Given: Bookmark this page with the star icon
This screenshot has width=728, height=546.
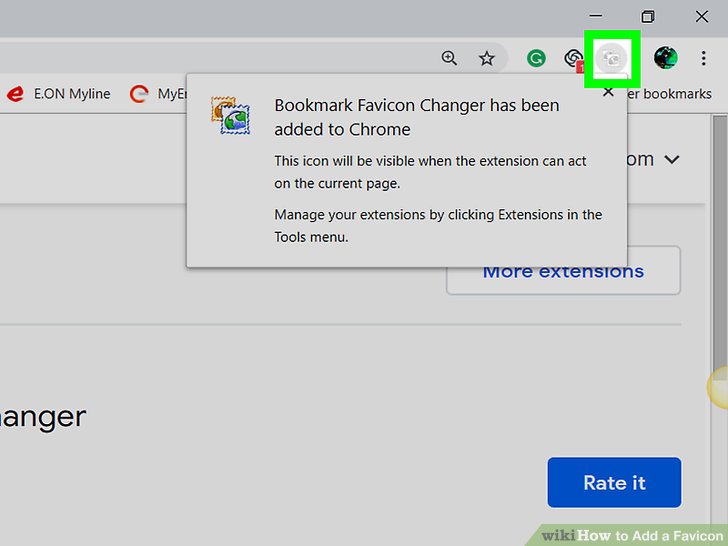Looking at the screenshot, I should point(487,58).
